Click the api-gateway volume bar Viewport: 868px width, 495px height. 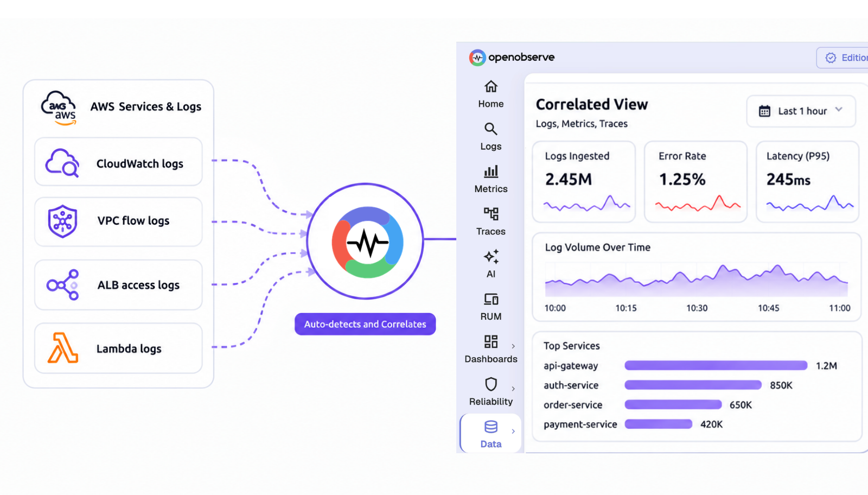tap(716, 365)
